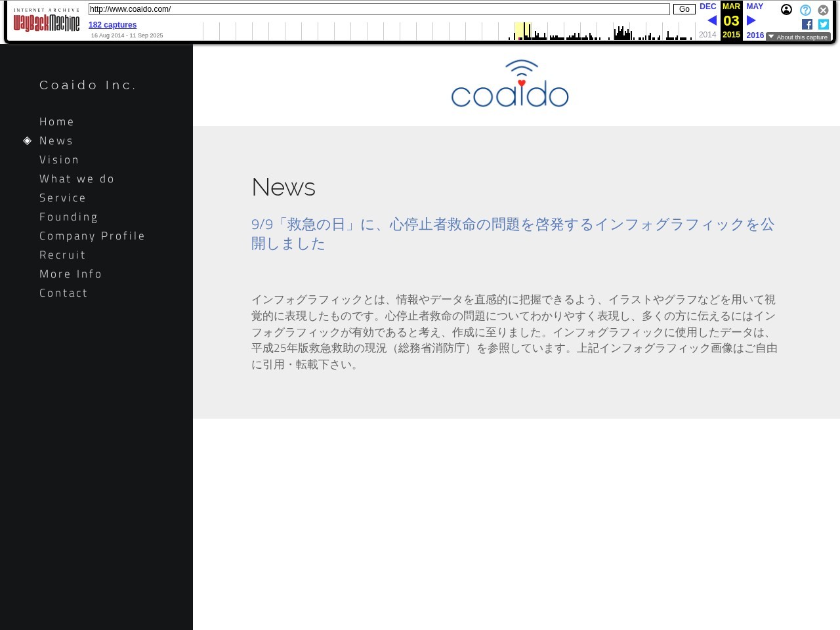Click the Wayback URL input field
Screen dimensions: 840x630
[x=379, y=9]
